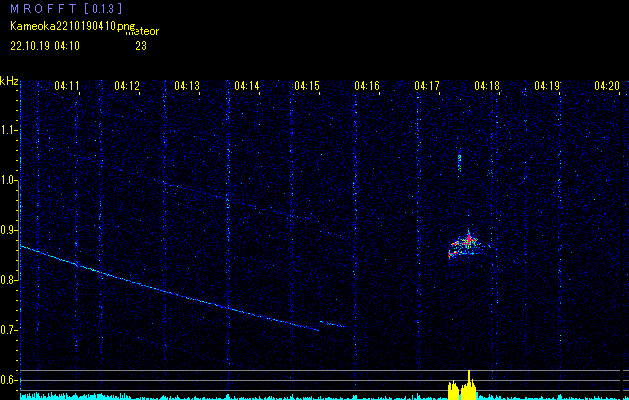Click the date text 22.10.19 04:10
This screenshot has width=629, height=400.
(45, 46)
